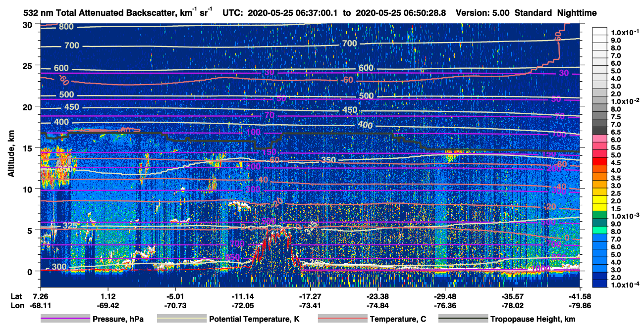Click the magenta 'Pressure, hPa' legend line

tap(65, 319)
